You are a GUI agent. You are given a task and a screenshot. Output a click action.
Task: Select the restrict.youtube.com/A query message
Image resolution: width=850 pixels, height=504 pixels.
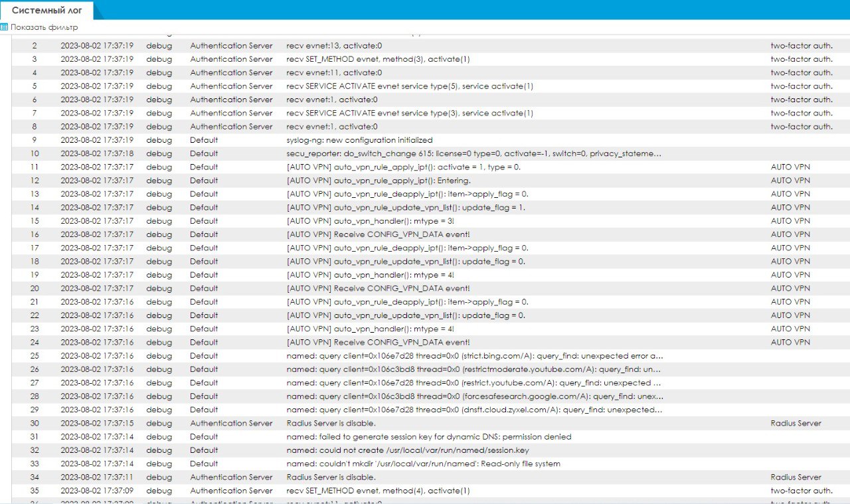[474, 383]
